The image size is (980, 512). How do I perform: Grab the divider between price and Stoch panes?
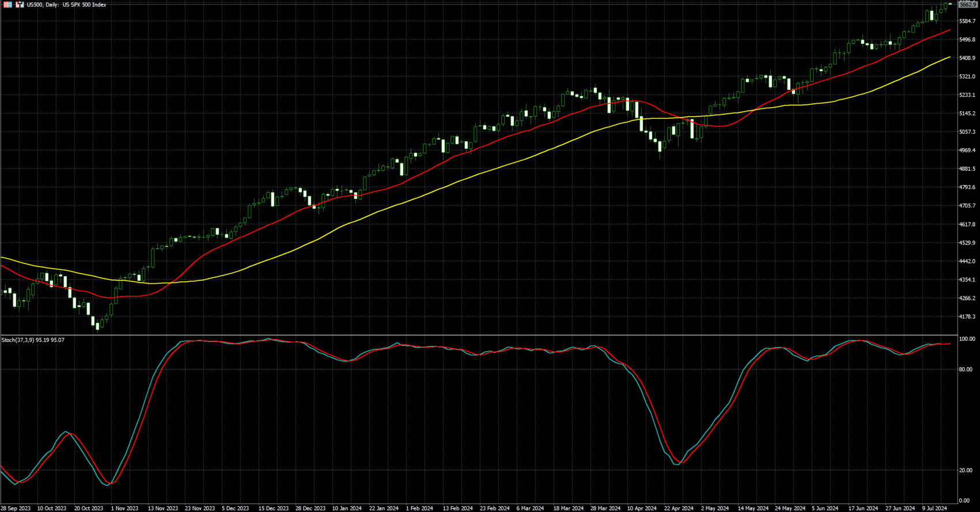click(x=478, y=335)
